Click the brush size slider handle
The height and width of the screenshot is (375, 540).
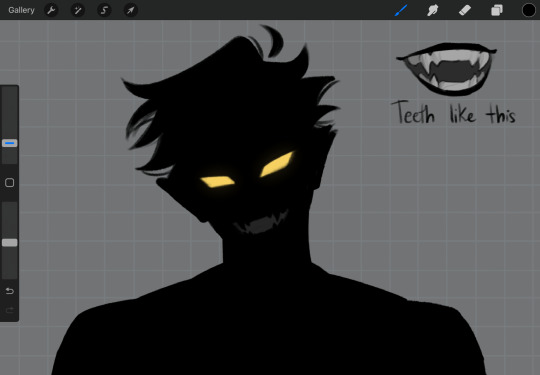[10, 143]
